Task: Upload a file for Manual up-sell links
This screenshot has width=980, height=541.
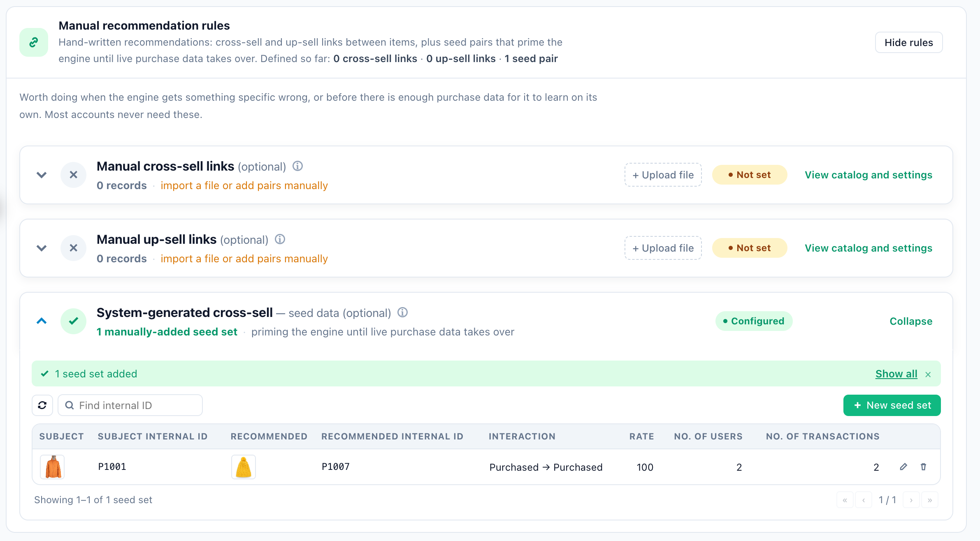Action: coord(663,248)
